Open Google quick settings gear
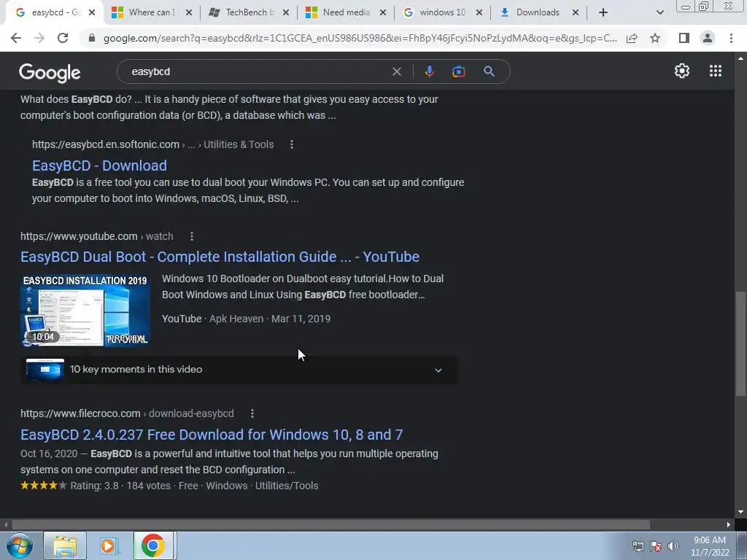This screenshot has height=560, width=747. 682,71
